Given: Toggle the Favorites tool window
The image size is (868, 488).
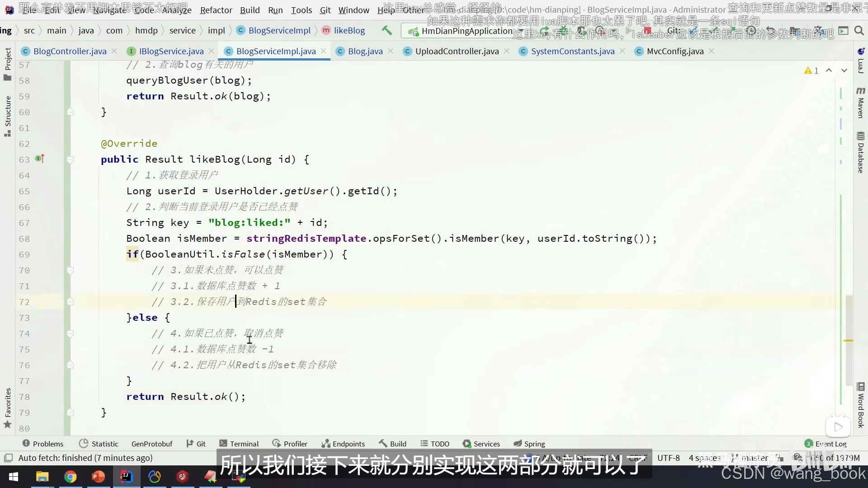Looking at the screenshot, I should coord(7,408).
